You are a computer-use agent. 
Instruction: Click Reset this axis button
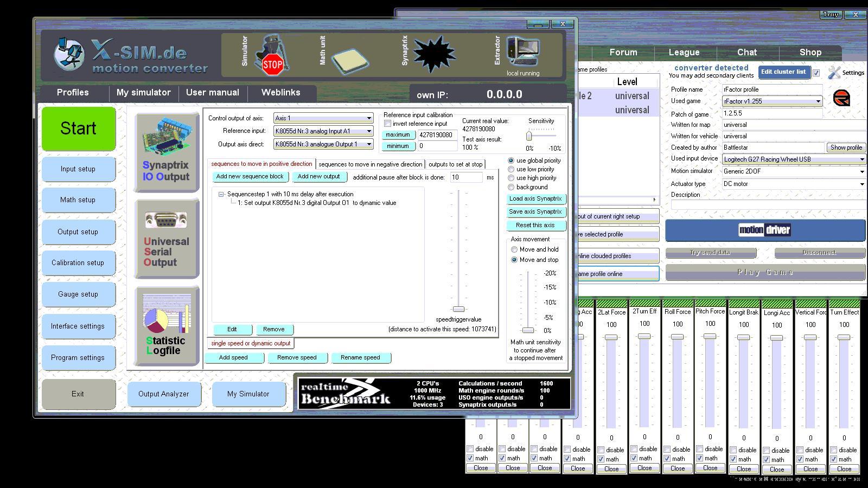[535, 226]
